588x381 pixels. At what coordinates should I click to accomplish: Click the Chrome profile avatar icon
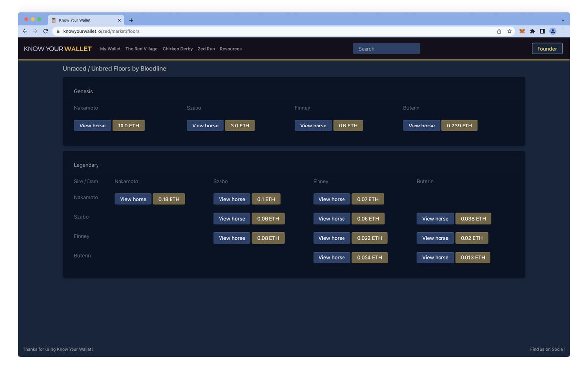pos(553,31)
